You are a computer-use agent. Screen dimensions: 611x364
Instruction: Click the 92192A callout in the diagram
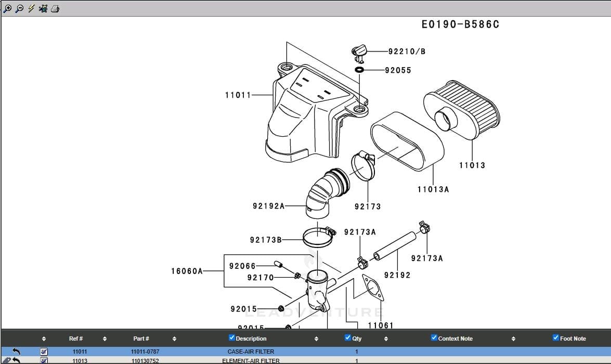click(x=269, y=206)
